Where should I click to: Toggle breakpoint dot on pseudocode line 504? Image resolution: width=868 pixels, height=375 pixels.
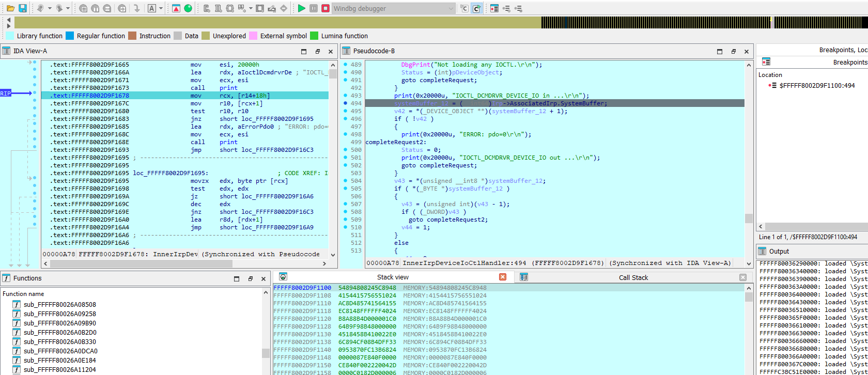point(345,181)
